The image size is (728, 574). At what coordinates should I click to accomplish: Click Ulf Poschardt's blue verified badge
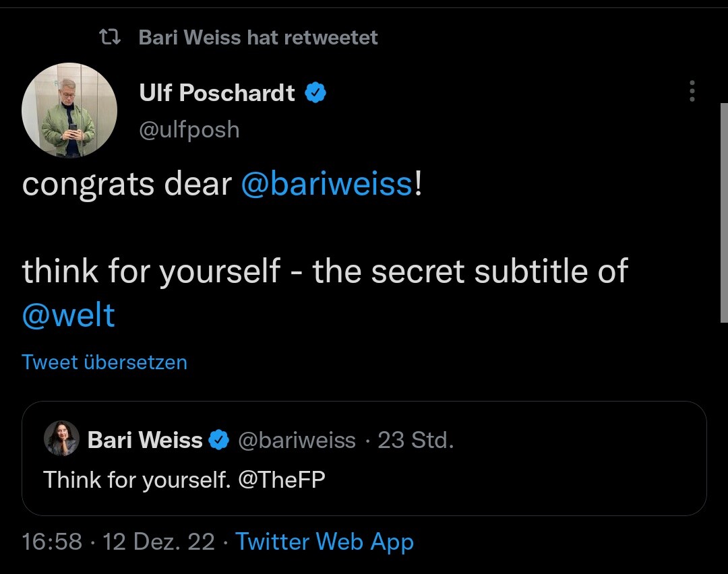pos(315,93)
